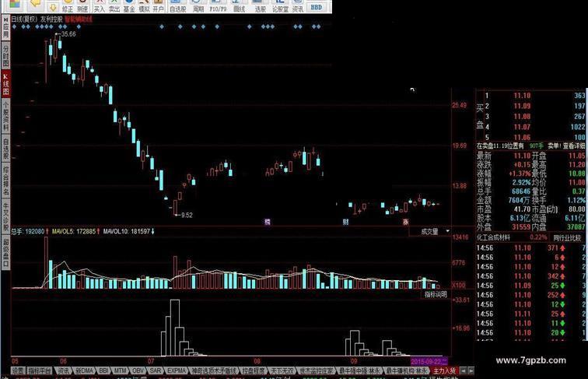Select the 主力入袋 indicator tab

(x=444, y=370)
